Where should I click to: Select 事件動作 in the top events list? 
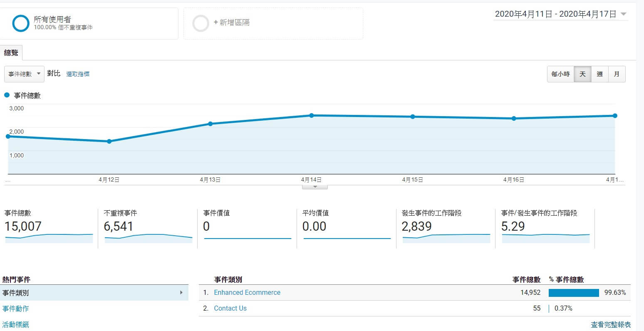pyautogui.click(x=15, y=309)
